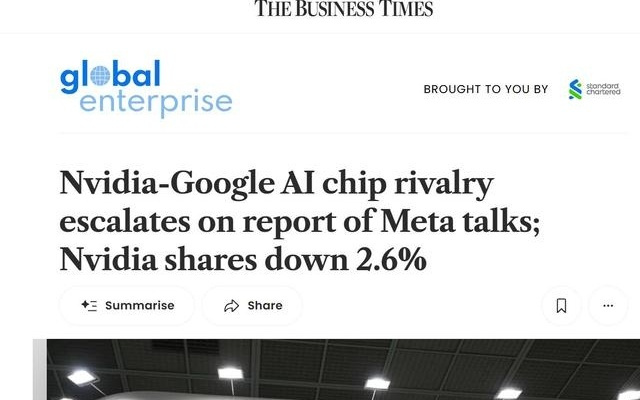
Task: Click "Nvidia-Google AI chip rivalry" headline line
Action: [x=277, y=185]
